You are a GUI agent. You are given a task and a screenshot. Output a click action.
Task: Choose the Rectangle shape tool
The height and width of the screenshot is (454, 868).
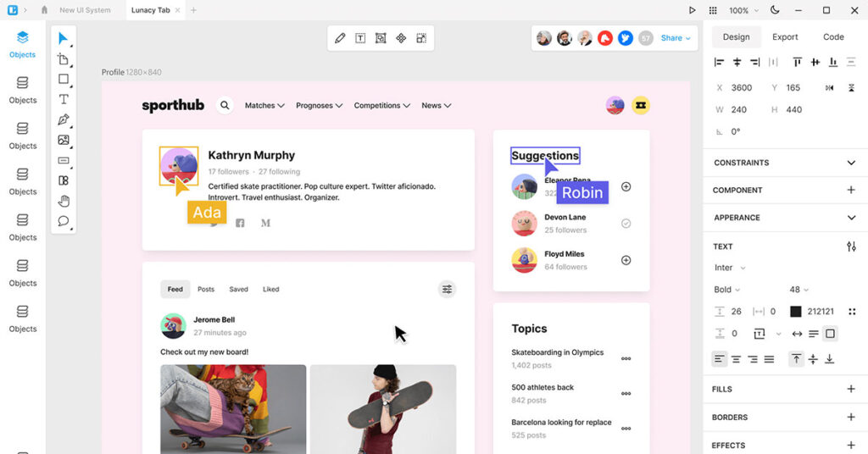coord(64,79)
